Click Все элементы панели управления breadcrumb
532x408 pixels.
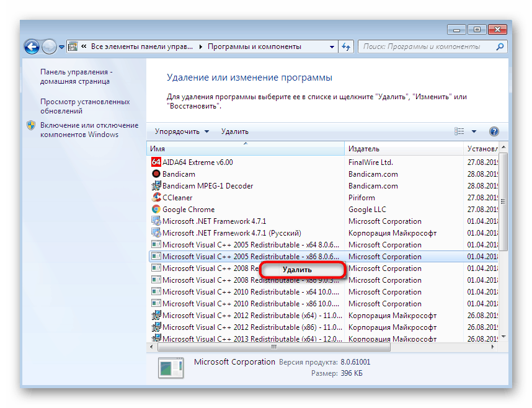coord(142,47)
